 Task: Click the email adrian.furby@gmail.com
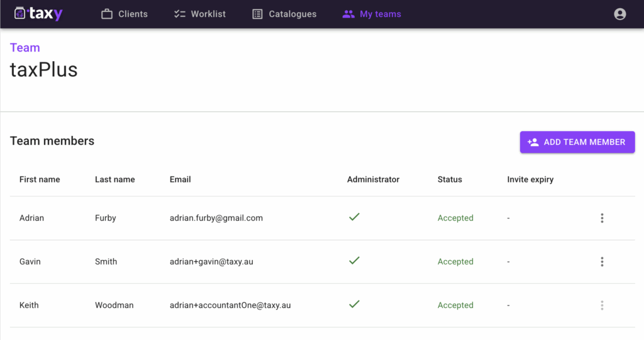pyautogui.click(x=216, y=218)
